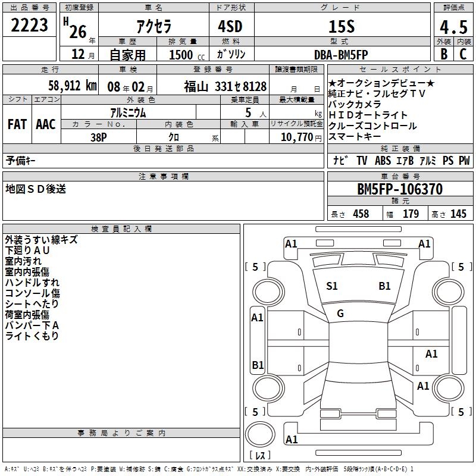
Task: Select the 後日発送部品 section header
Action: 163,148
